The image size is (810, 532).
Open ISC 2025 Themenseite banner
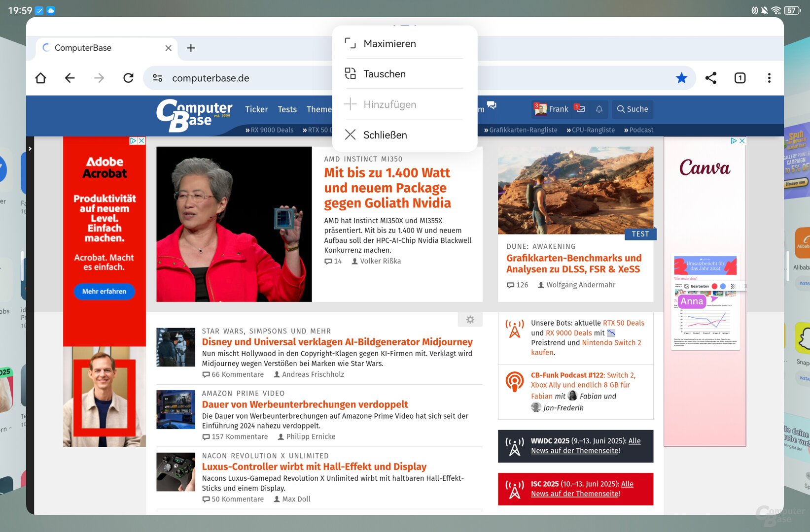[x=575, y=489]
